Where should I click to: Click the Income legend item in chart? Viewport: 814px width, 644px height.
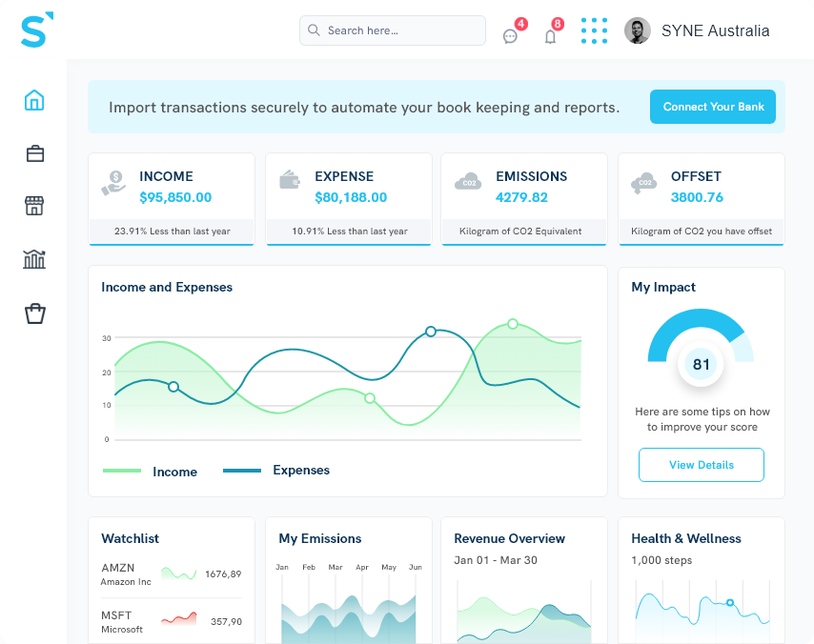point(151,472)
